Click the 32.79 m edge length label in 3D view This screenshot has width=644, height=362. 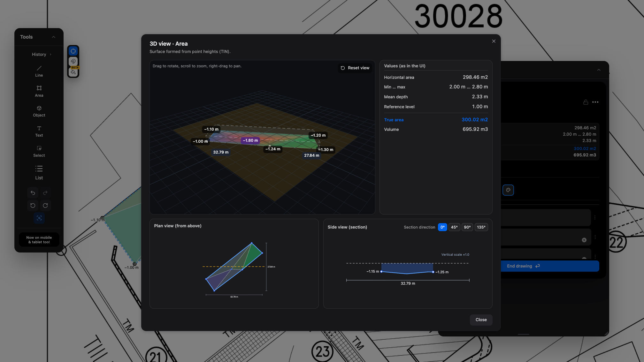tap(221, 152)
